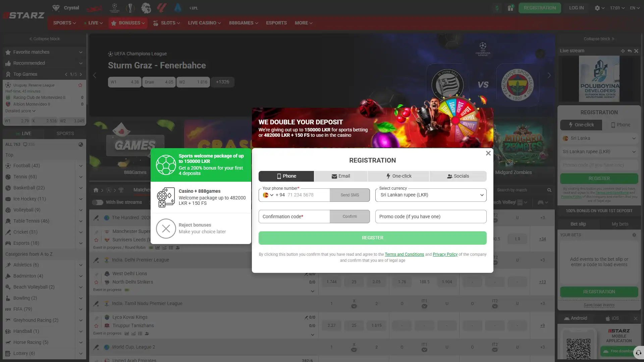644x362 pixels.
Task: Click the Send SMS button
Action: [350, 195]
